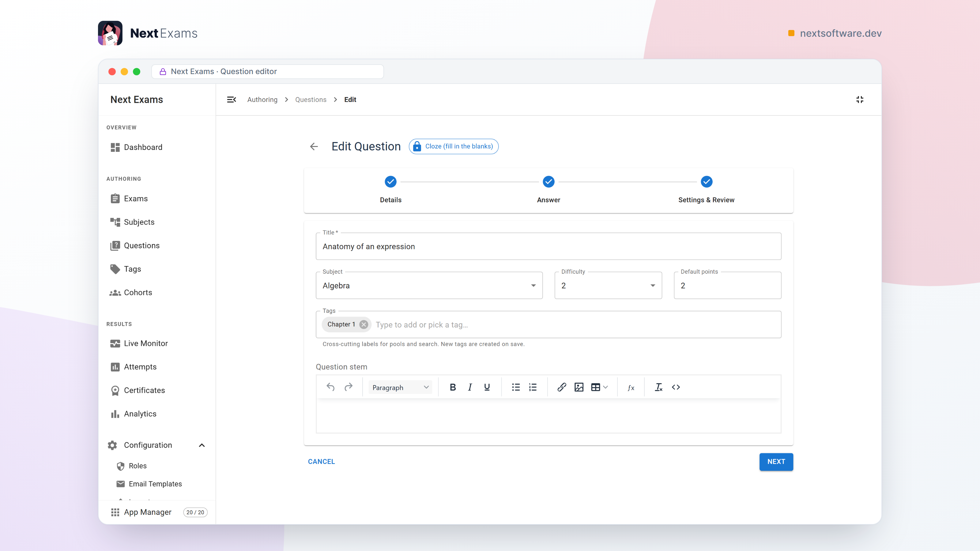980x551 pixels.
Task: Click the NEXT button
Action: (776, 462)
